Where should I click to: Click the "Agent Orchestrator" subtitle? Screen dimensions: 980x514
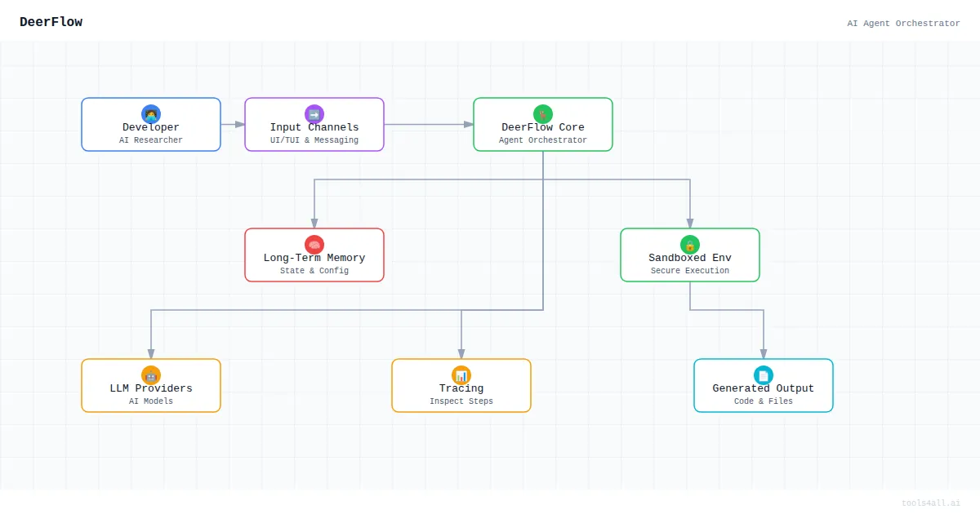click(x=543, y=140)
